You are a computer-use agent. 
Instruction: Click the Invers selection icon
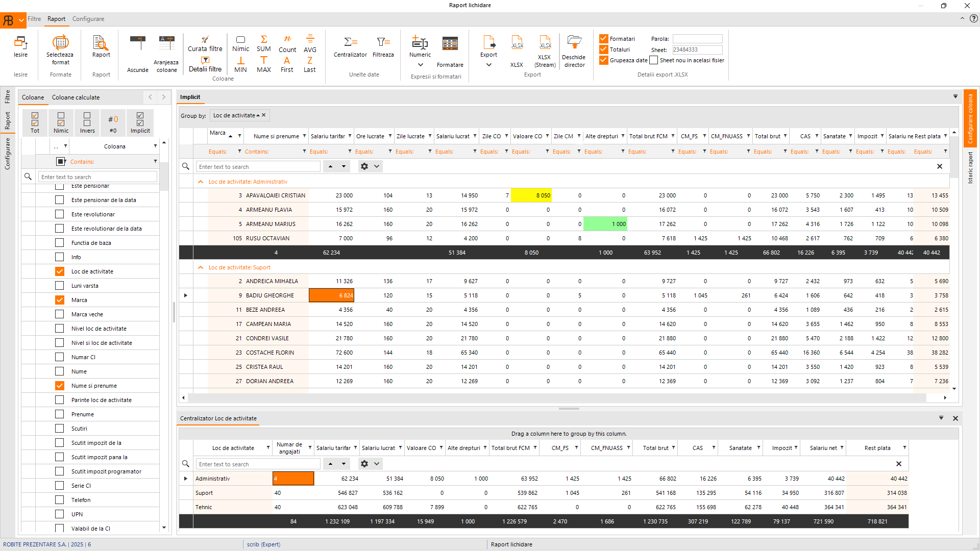(87, 122)
